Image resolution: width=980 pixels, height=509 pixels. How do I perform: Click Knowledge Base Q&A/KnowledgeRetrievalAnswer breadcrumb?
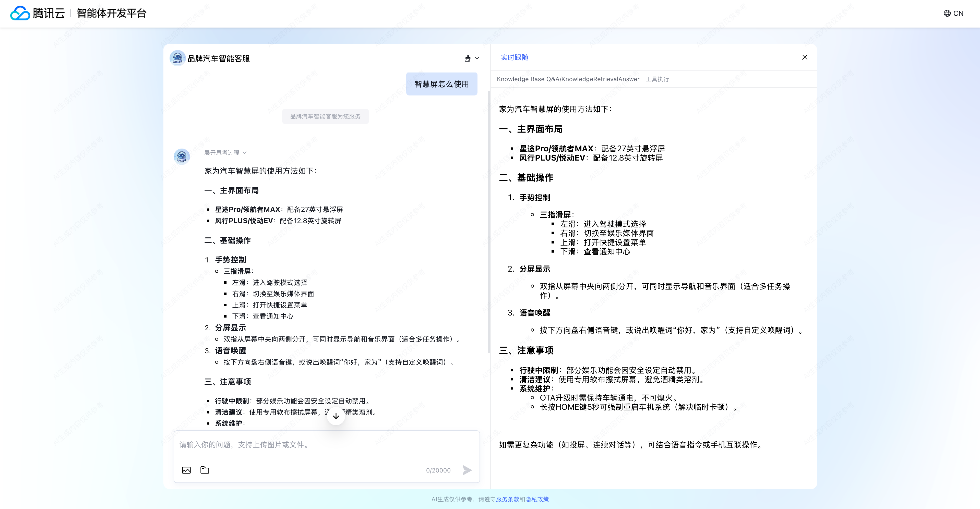click(x=568, y=79)
